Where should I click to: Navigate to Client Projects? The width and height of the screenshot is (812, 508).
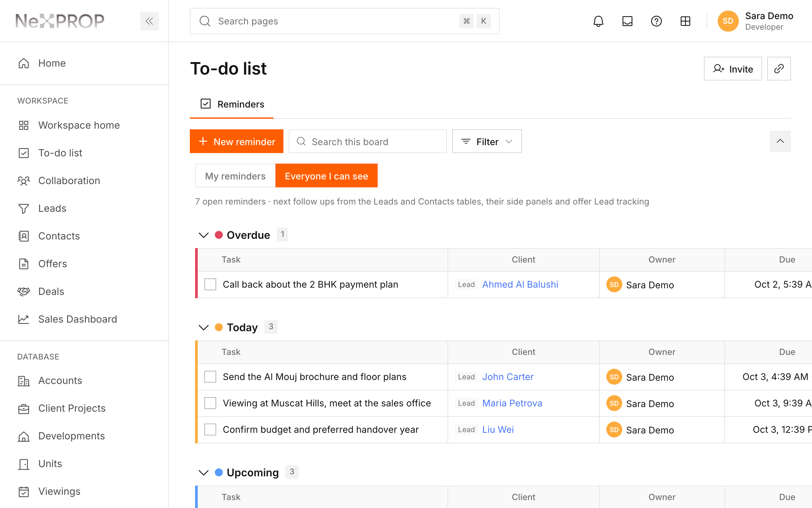coord(72,408)
